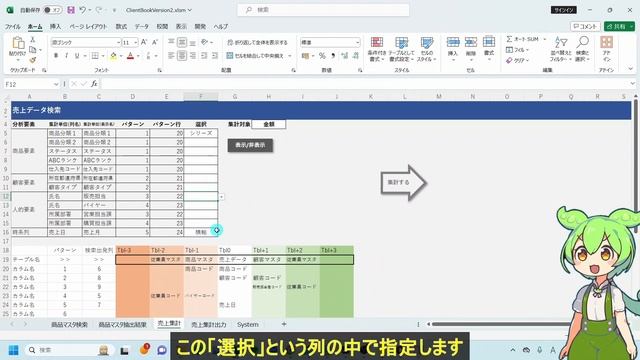Click the Comma Style icon
Viewport: 640px width, 360px height.
click(x=333, y=56)
